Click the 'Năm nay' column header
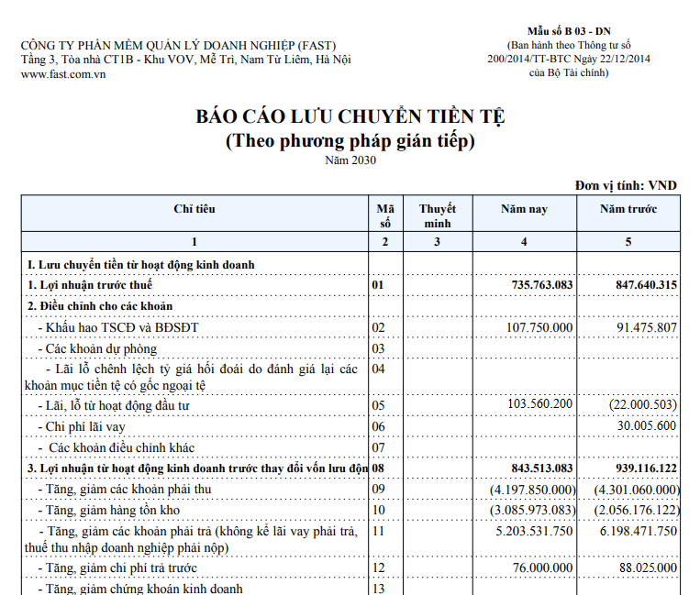The height and width of the screenshot is (595, 700). tap(524, 209)
